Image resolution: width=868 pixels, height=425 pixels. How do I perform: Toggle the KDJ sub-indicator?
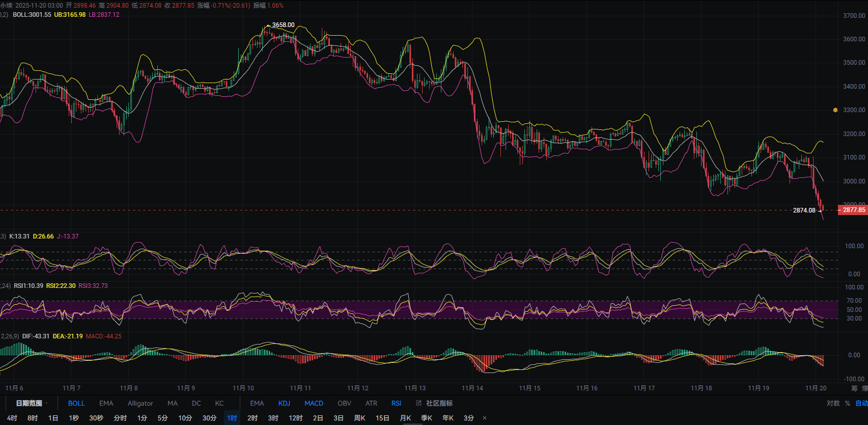(x=284, y=403)
